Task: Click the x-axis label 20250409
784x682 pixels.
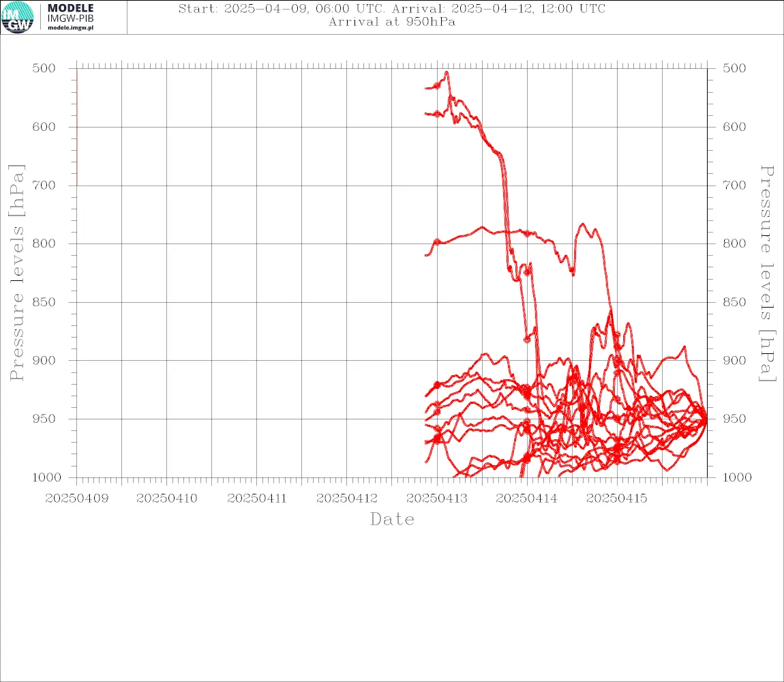Action: (77, 499)
